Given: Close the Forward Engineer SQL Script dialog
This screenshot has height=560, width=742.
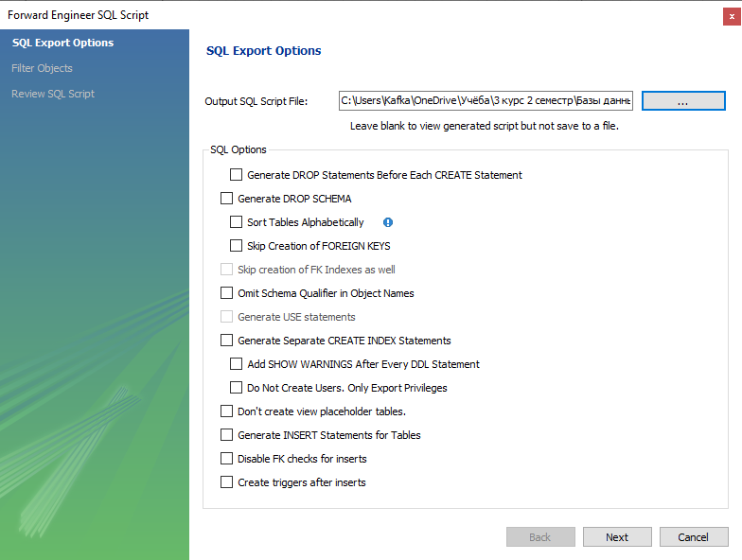Looking at the screenshot, I should 732,16.
